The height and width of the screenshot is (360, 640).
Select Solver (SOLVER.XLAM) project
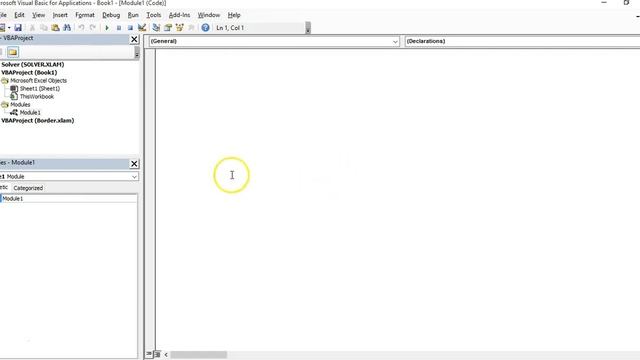(x=33, y=64)
